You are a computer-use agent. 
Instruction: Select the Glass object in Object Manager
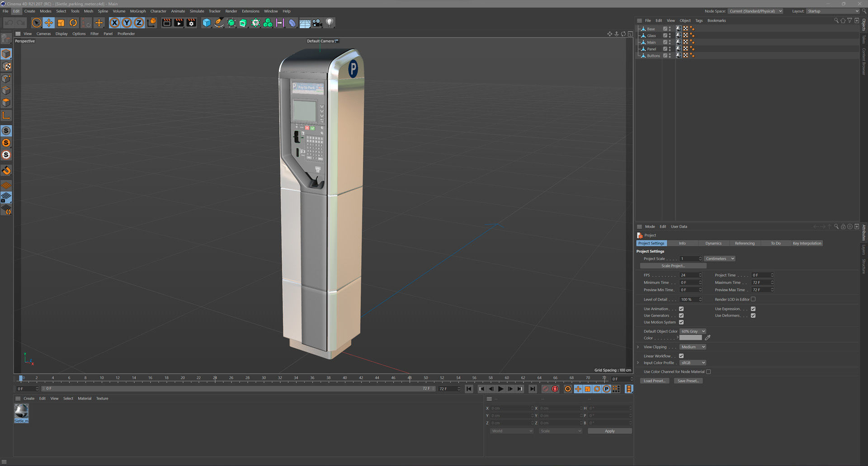coord(651,36)
